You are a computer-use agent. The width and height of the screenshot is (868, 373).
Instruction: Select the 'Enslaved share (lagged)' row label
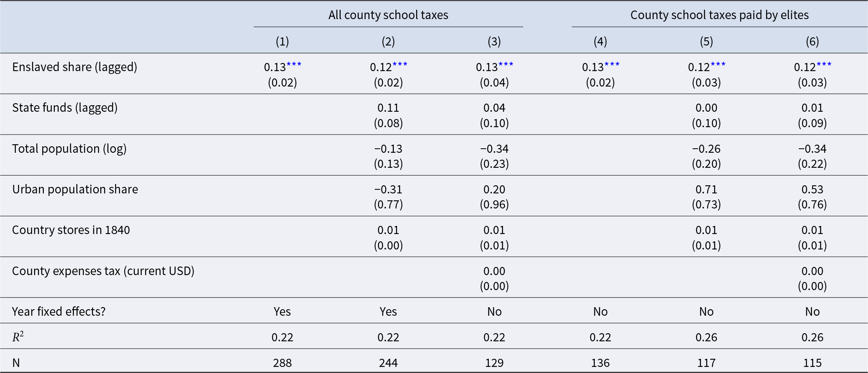[75, 67]
